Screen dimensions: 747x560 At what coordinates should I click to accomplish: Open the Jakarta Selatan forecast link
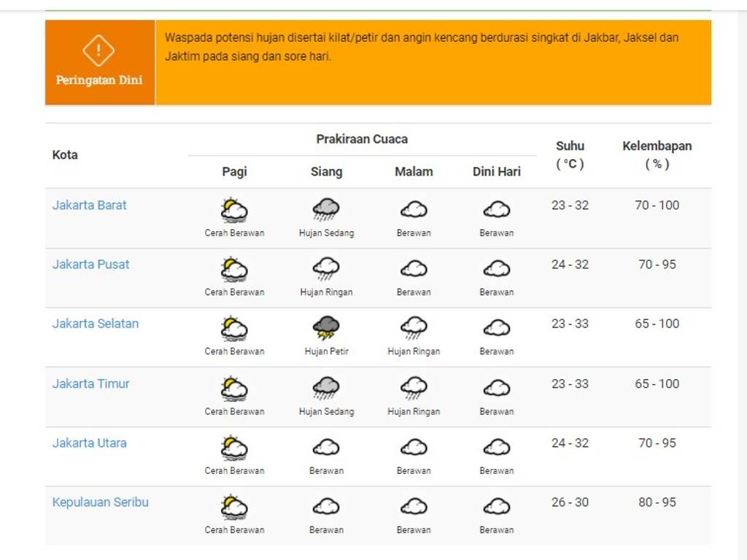[x=95, y=324]
